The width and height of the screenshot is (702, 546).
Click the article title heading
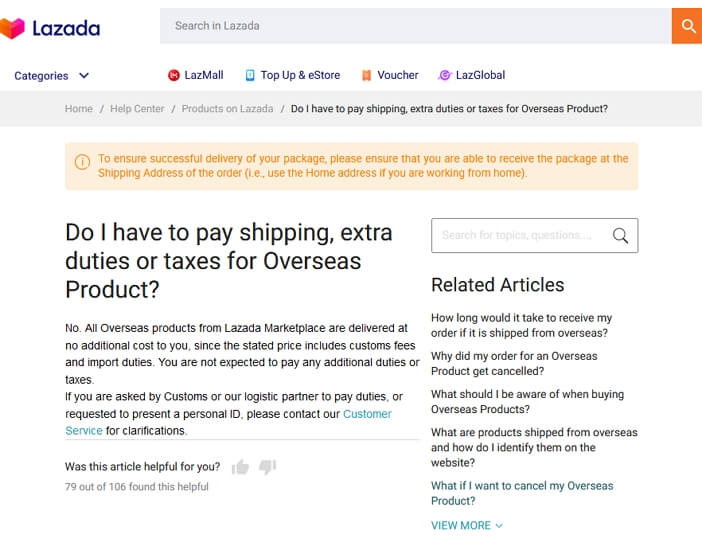(x=229, y=261)
